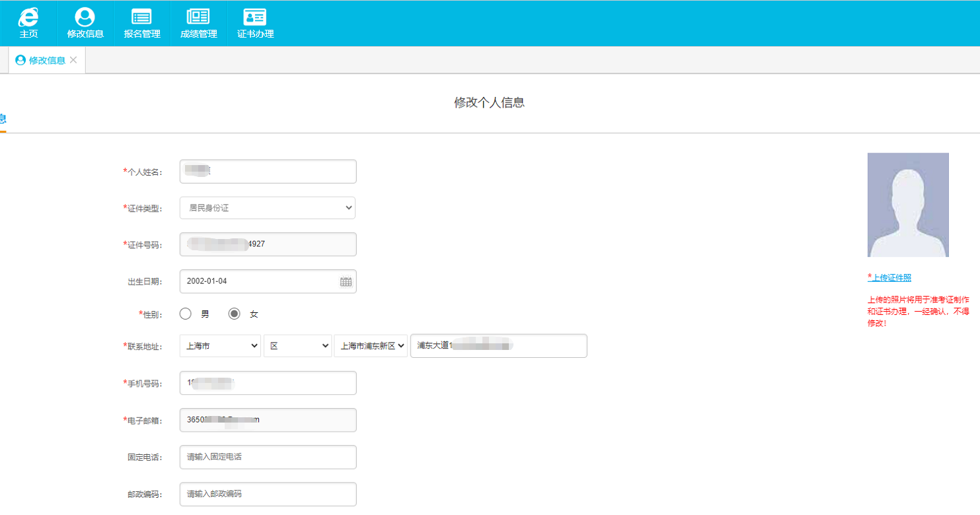Open the calendar picker for 出生日期
980x515 pixels.
click(x=345, y=281)
